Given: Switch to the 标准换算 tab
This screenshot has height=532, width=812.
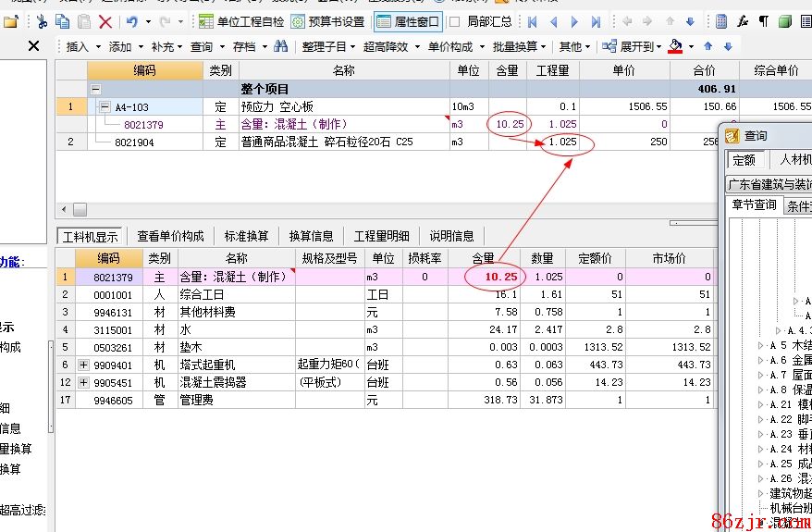Looking at the screenshot, I should [x=247, y=236].
